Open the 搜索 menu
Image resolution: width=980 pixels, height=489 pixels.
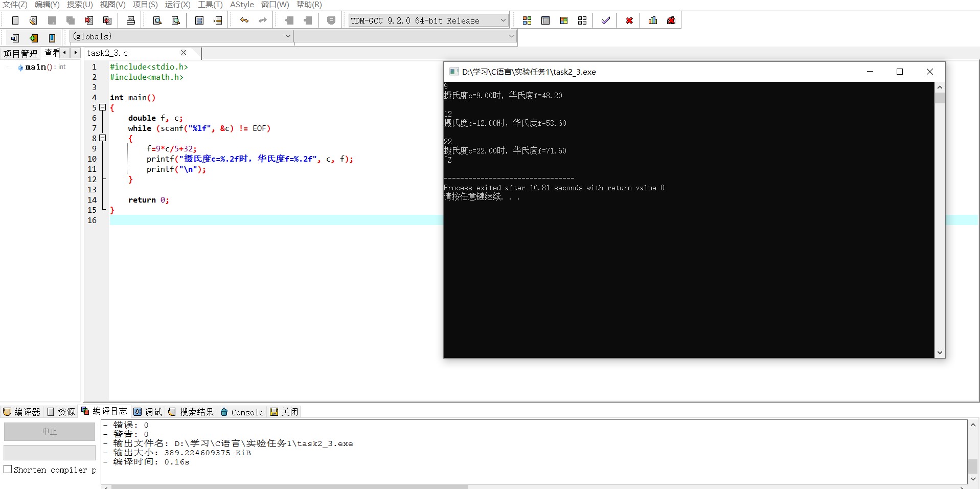point(80,5)
